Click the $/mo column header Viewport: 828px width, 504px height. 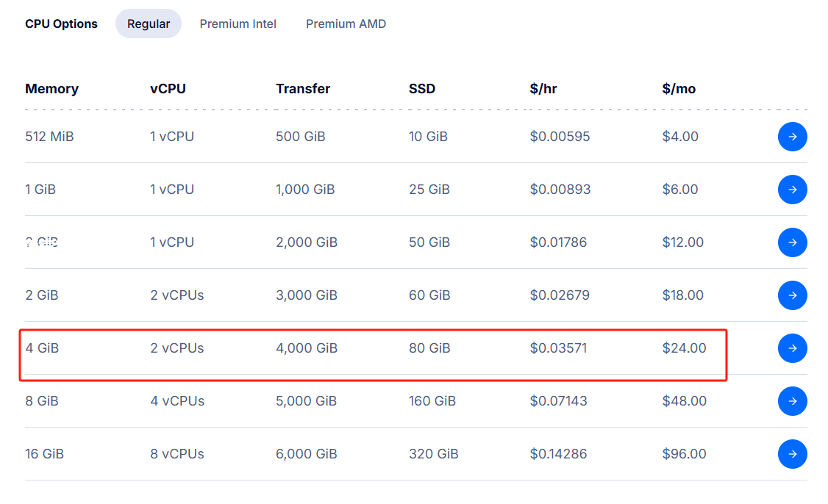(678, 89)
